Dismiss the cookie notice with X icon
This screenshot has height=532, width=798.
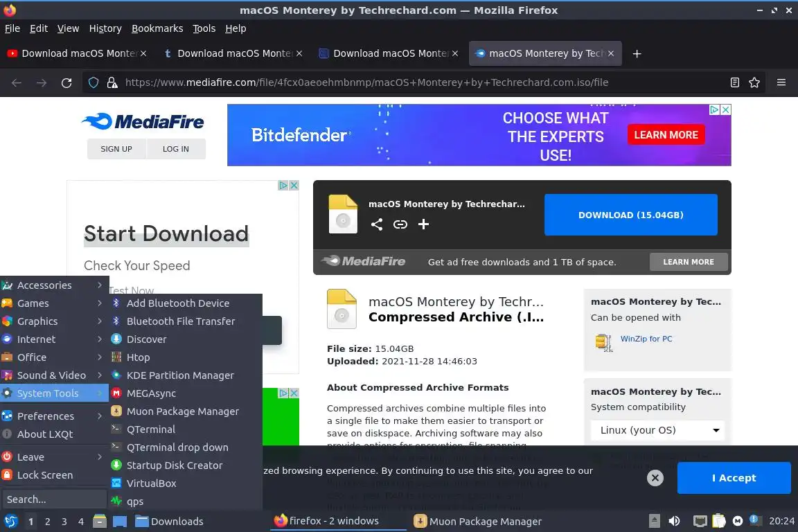pyautogui.click(x=655, y=477)
